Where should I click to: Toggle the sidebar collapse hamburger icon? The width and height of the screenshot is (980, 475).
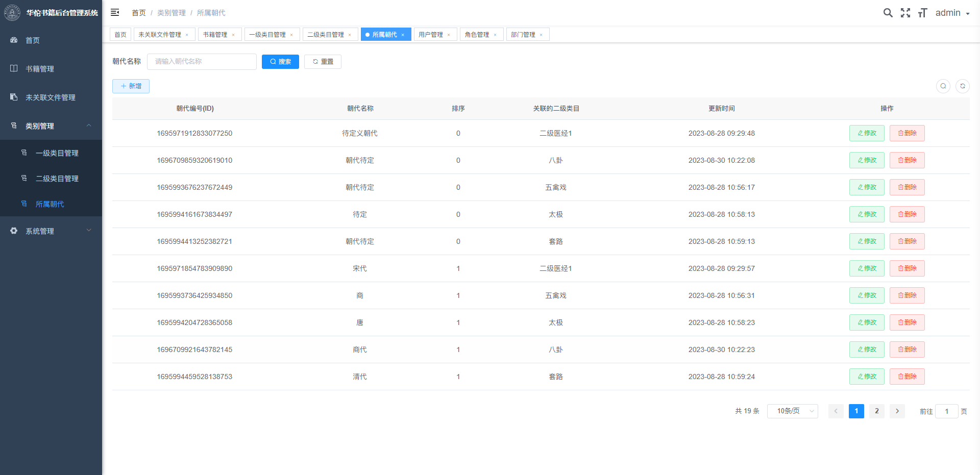(115, 12)
